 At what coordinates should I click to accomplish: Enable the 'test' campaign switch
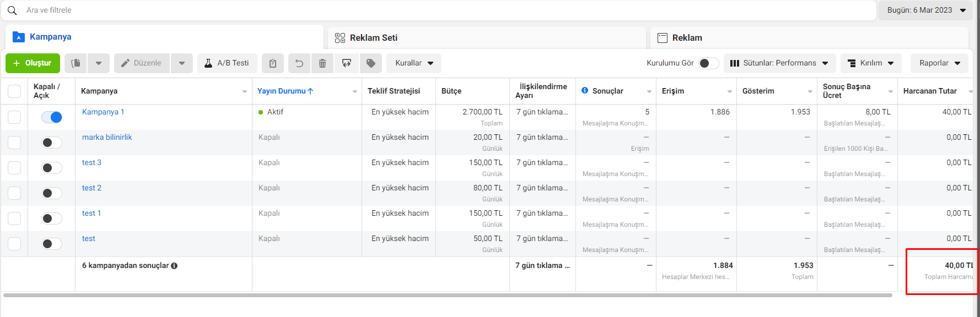(52, 244)
